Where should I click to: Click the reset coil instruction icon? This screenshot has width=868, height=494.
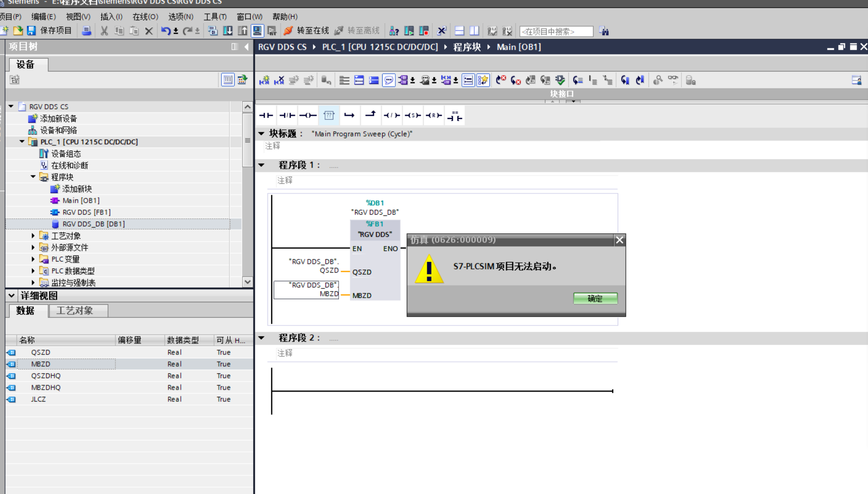point(434,116)
